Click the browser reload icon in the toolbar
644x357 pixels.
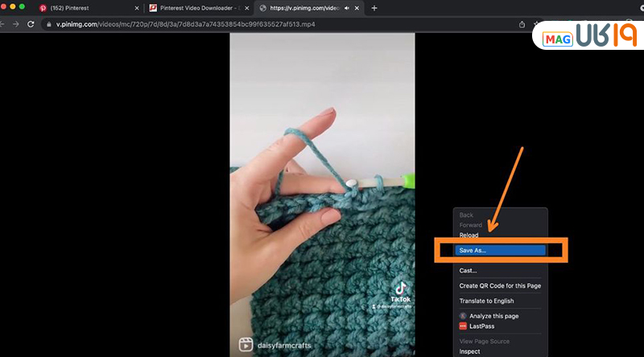coord(31,24)
